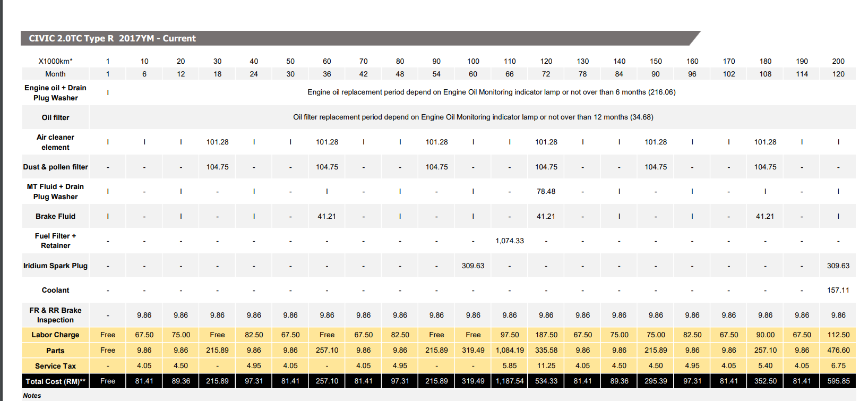Click the 187.50 labor charge value
868x401 pixels.
point(546,335)
